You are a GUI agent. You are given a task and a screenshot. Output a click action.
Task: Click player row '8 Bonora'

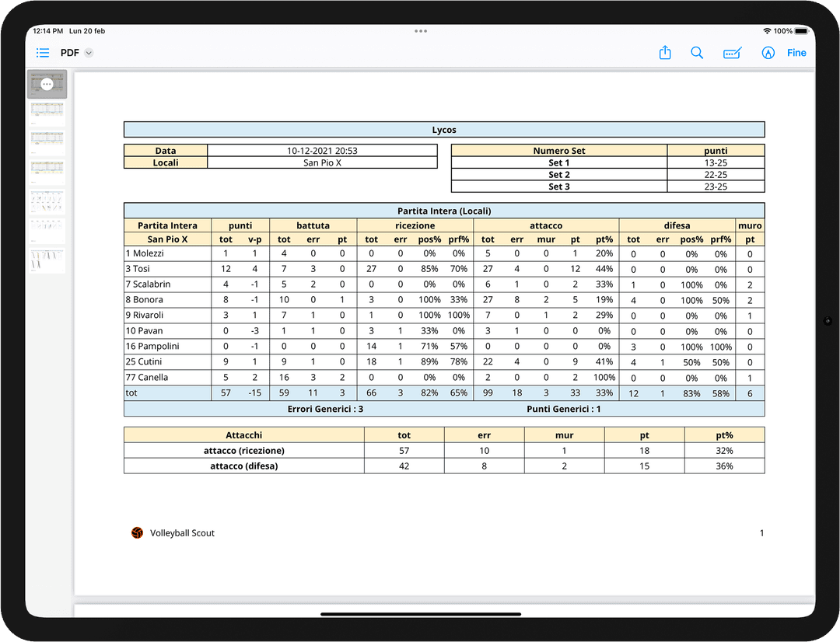tap(444, 300)
